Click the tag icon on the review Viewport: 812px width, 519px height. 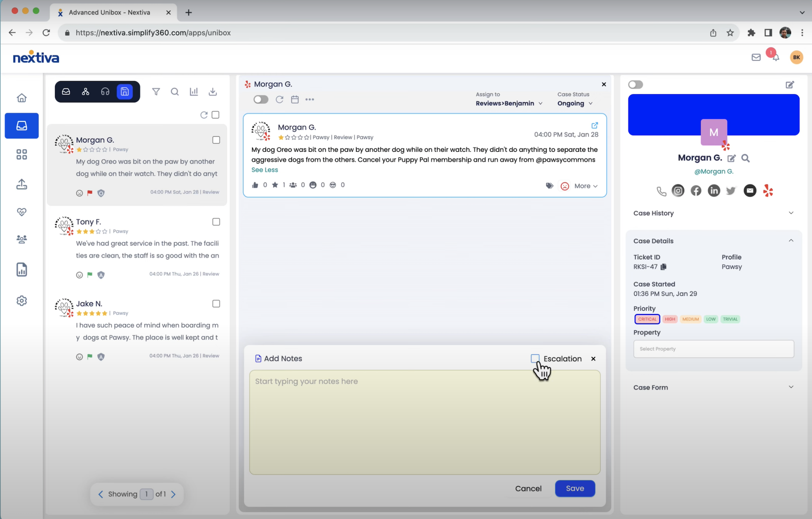549,186
